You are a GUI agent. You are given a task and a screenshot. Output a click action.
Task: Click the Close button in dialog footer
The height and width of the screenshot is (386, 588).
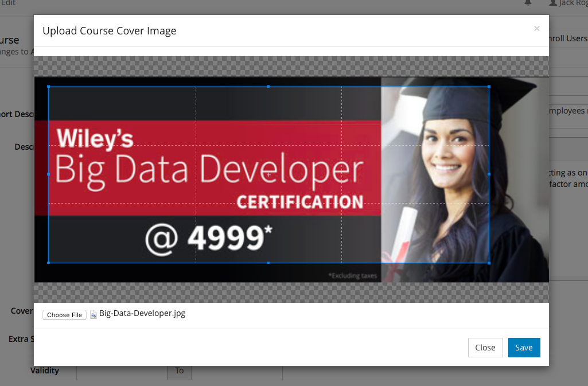[x=485, y=348]
